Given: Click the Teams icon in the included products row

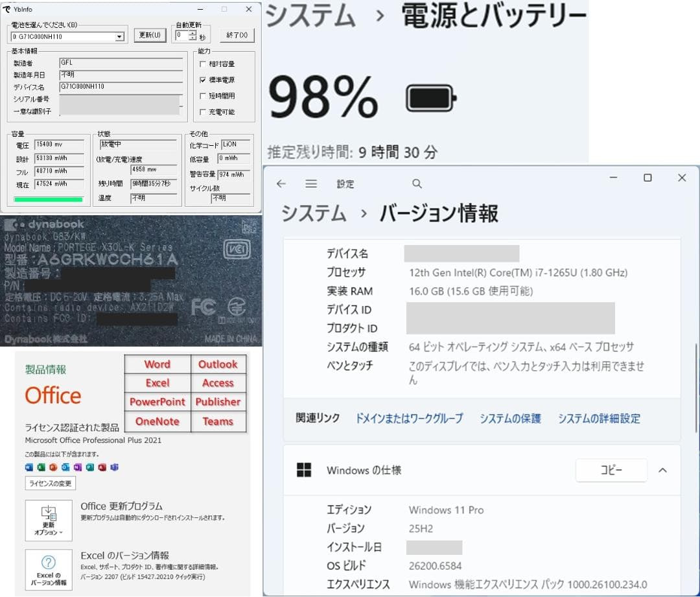Looking at the screenshot, I should coord(113,467).
